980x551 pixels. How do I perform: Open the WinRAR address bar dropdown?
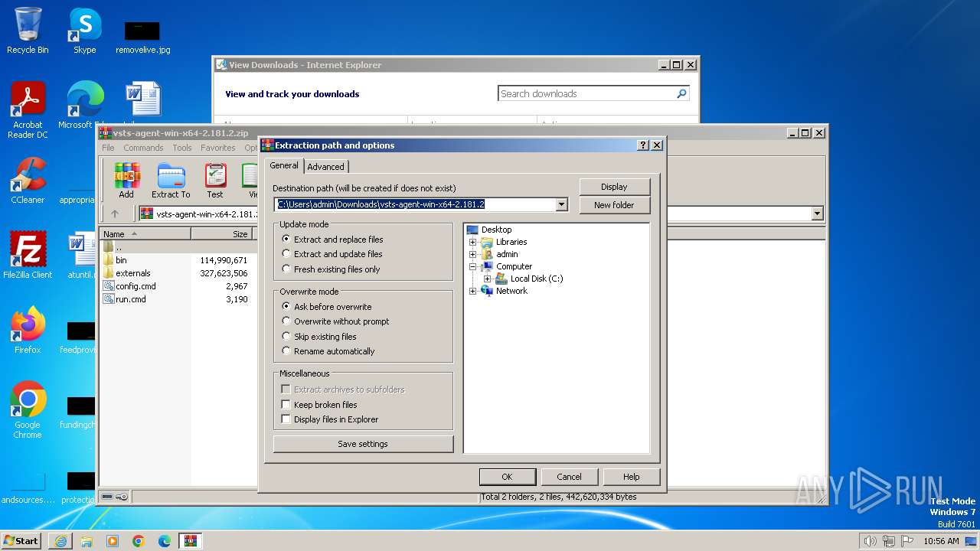(817, 214)
